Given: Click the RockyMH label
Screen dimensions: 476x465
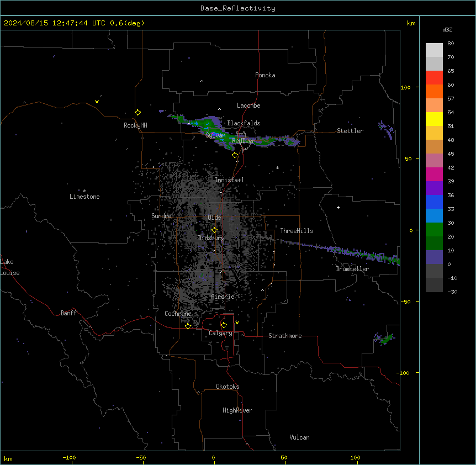Looking at the screenshot, I should (x=135, y=125).
